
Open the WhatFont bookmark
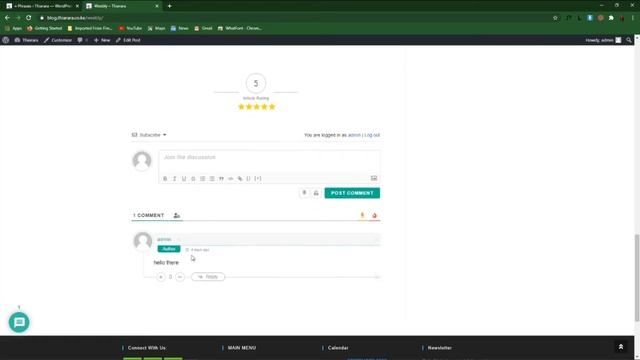click(x=240, y=28)
